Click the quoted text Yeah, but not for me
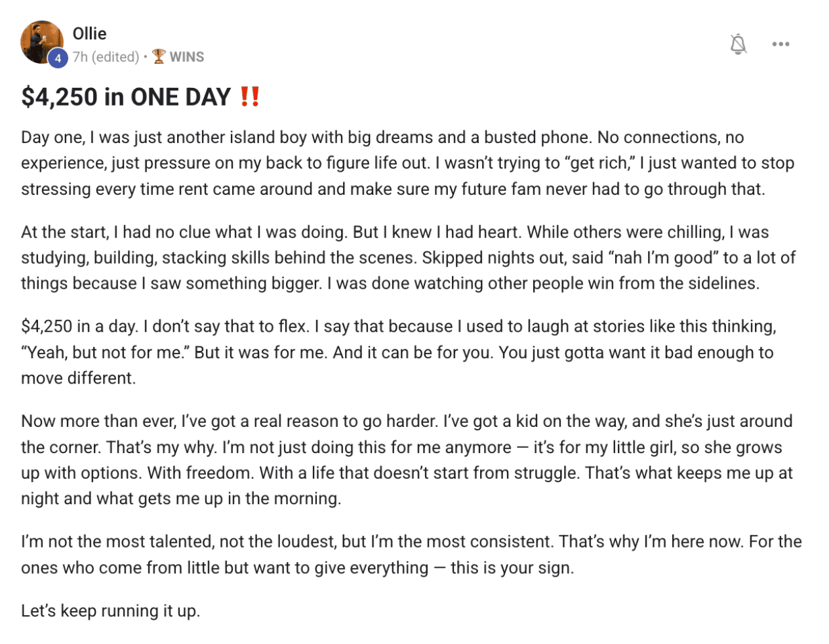Viewport: 829px width, 644px height. click(x=106, y=352)
